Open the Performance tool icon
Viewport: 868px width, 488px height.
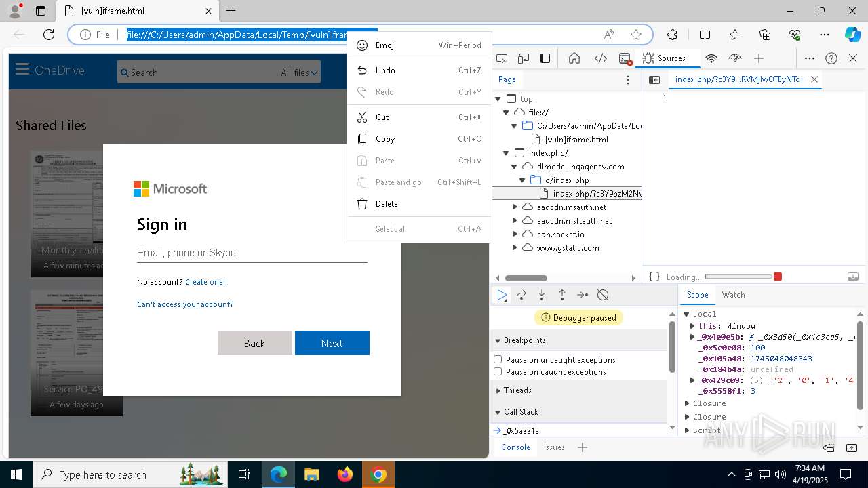(x=735, y=58)
